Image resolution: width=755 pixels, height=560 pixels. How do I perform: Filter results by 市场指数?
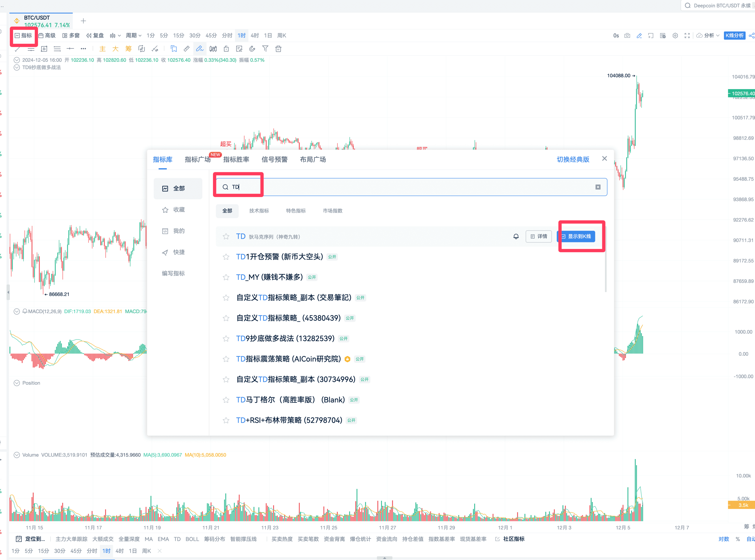(333, 211)
